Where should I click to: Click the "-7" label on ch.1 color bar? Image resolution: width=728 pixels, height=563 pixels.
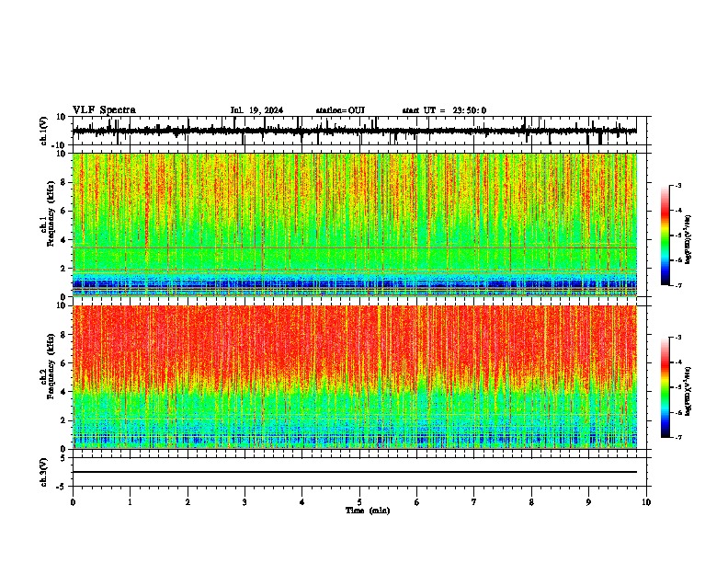677,285
